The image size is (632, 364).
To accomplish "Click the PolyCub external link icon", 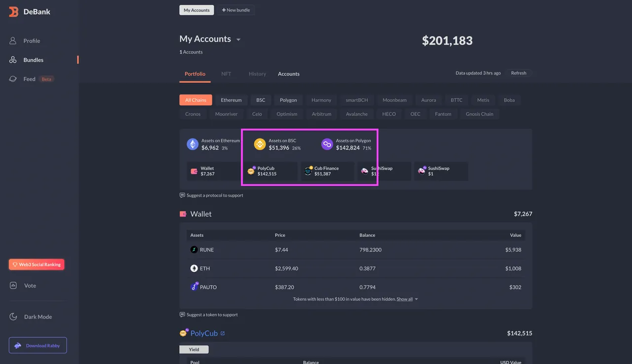I will tap(223, 333).
